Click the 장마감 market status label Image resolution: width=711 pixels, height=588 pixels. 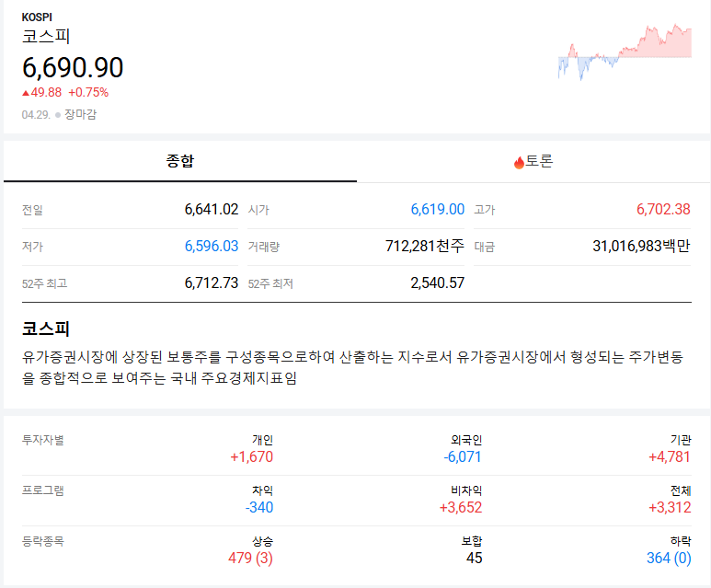pos(81,114)
